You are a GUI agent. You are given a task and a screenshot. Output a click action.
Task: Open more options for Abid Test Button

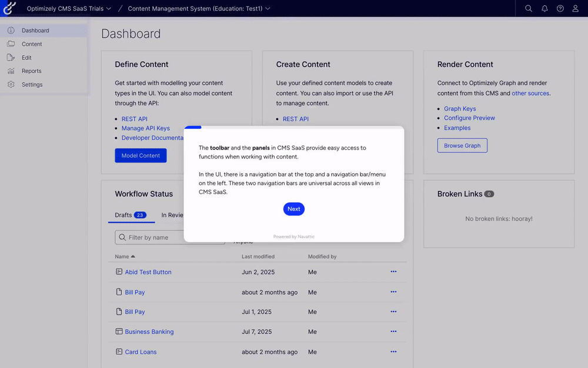coord(393,272)
